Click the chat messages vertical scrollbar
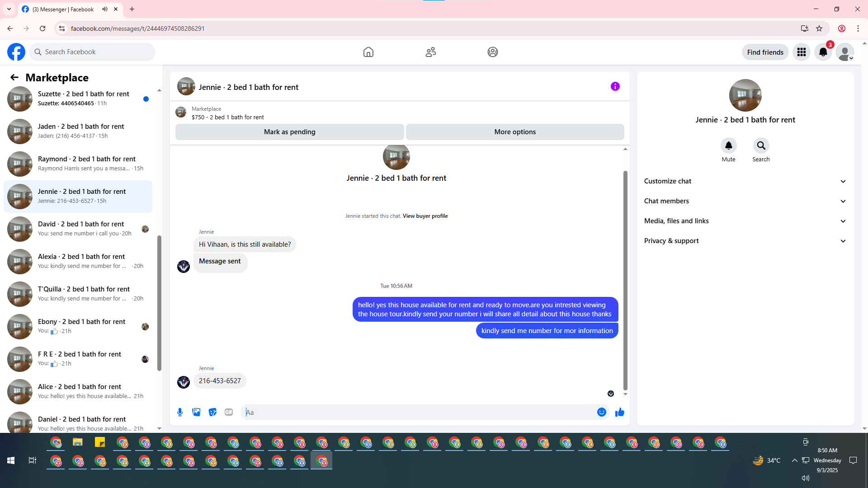The image size is (868, 488). (x=625, y=280)
